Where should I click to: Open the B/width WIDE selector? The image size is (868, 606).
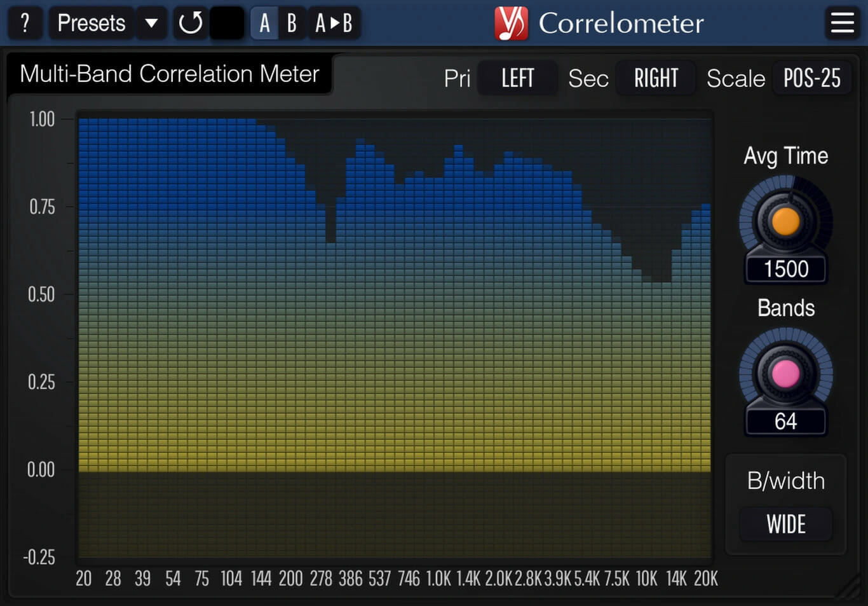pos(786,524)
